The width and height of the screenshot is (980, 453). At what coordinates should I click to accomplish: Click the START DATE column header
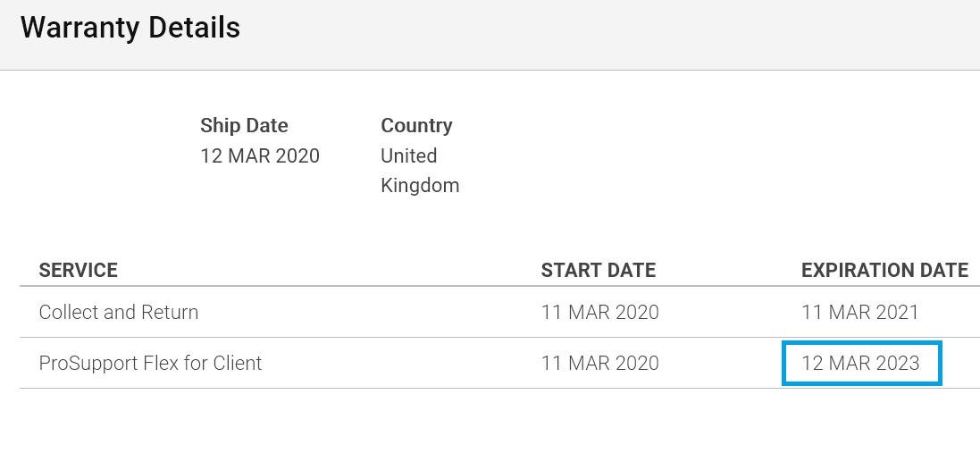click(x=599, y=270)
